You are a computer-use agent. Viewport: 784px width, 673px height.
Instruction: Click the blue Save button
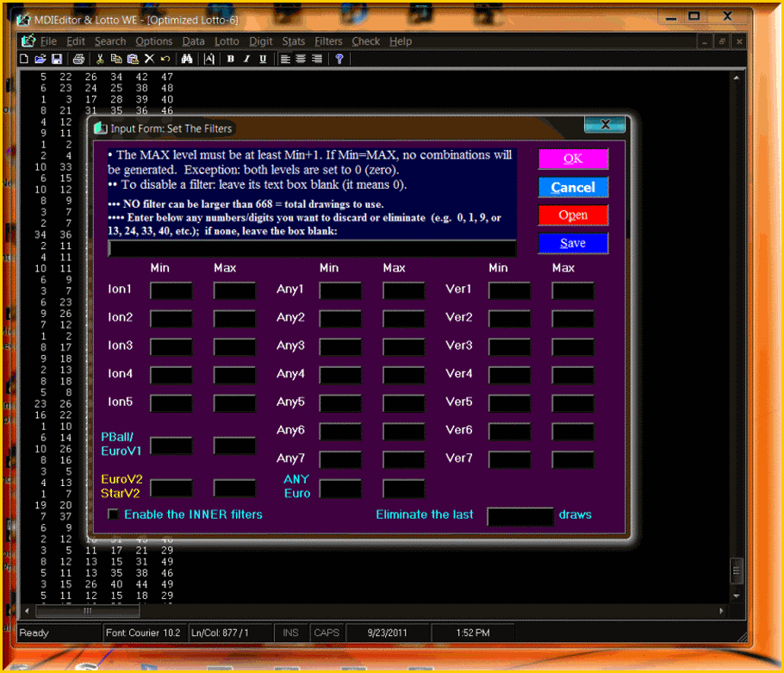tap(573, 243)
